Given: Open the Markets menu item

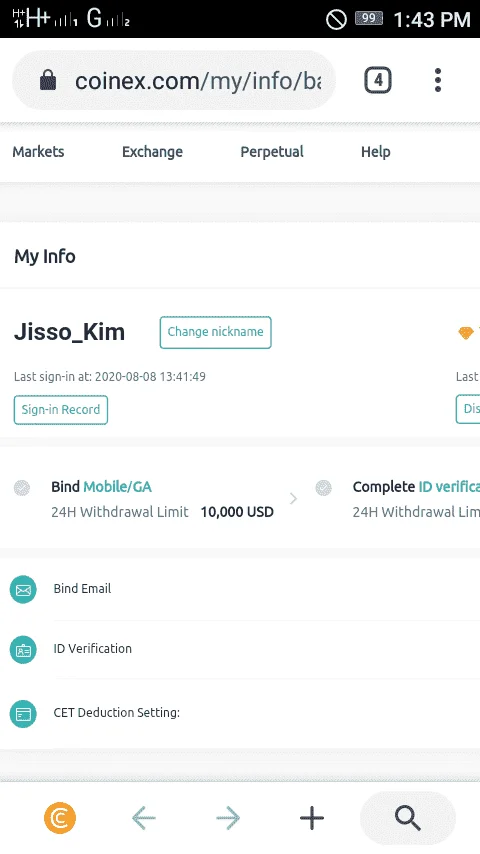Looking at the screenshot, I should click(x=38, y=151).
